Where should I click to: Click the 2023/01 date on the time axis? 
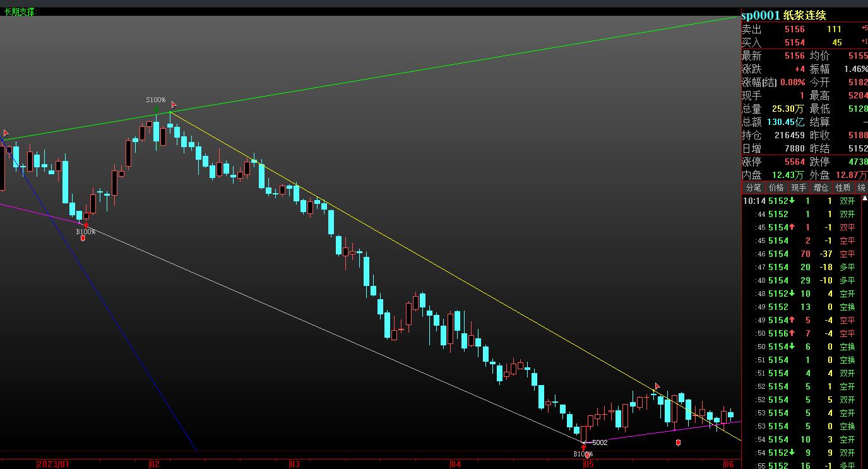coord(53,464)
